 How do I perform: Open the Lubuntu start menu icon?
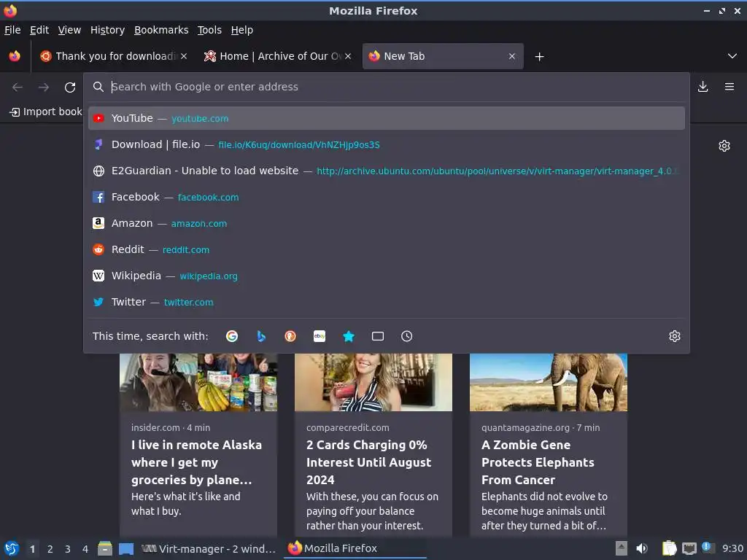coord(12,548)
